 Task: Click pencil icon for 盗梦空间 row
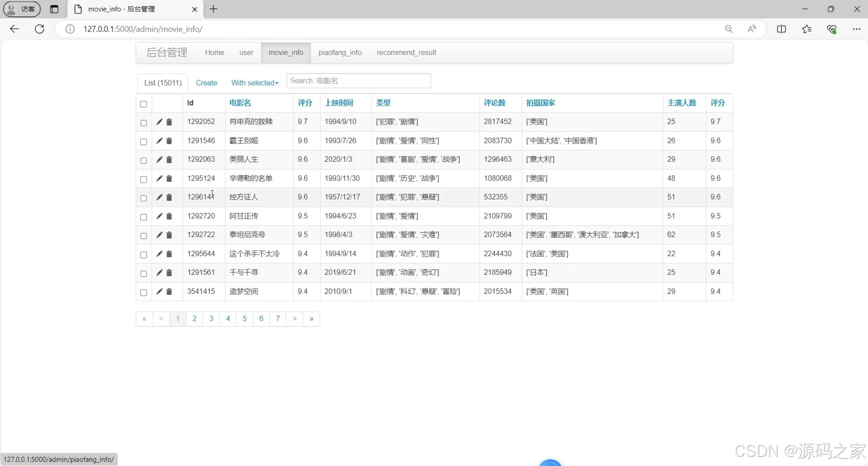159,292
